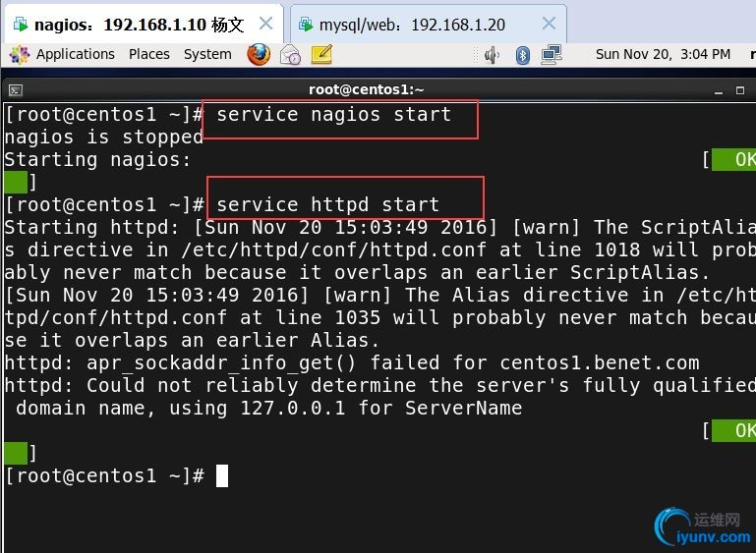The image size is (756, 553).
Task: Click the line mentioning centos1.benet.com
Action: pyautogui.click(x=352, y=362)
